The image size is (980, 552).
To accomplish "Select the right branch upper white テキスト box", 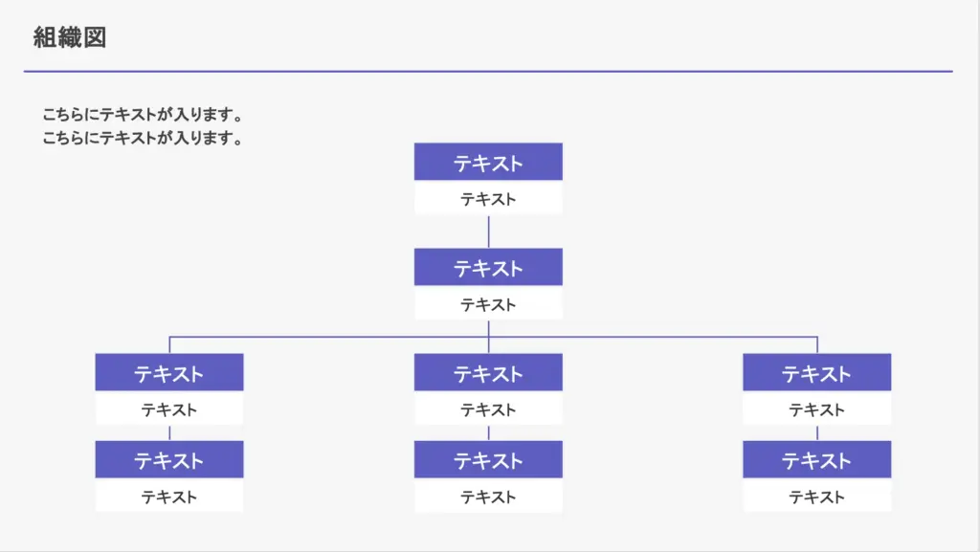I will 817,409.
